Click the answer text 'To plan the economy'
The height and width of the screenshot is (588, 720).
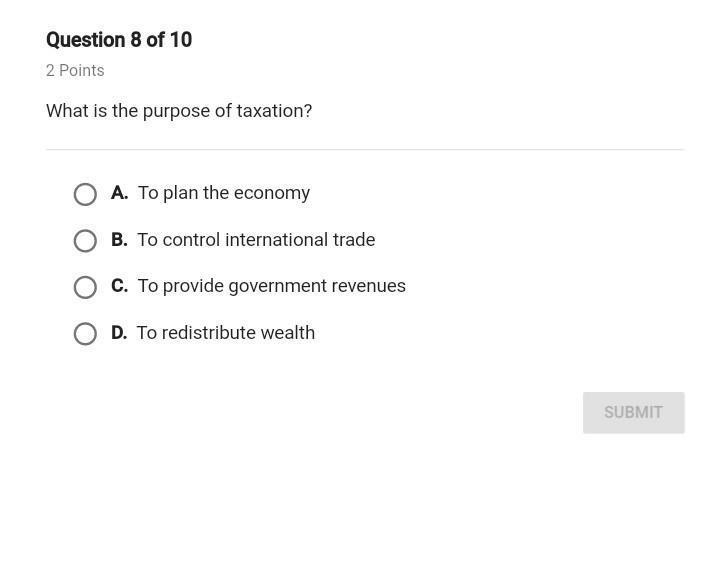click(224, 193)
